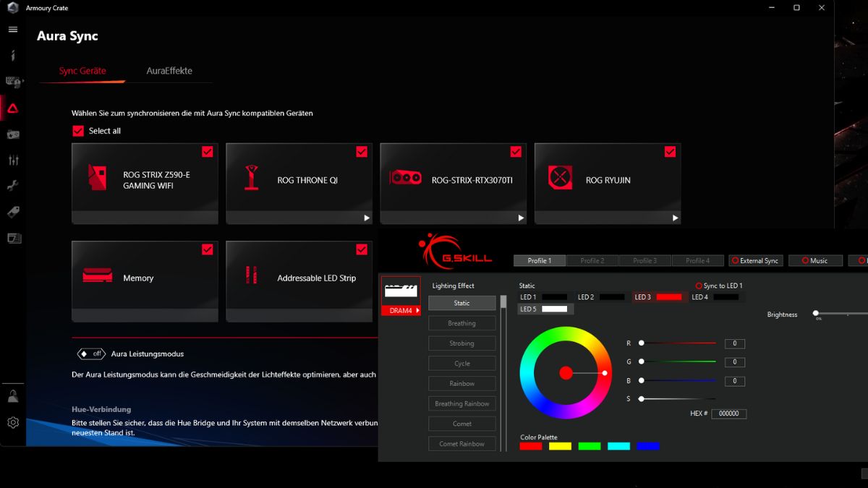Expand the ROG THRONE QI card arrow
868x488 pixels.
367,218
